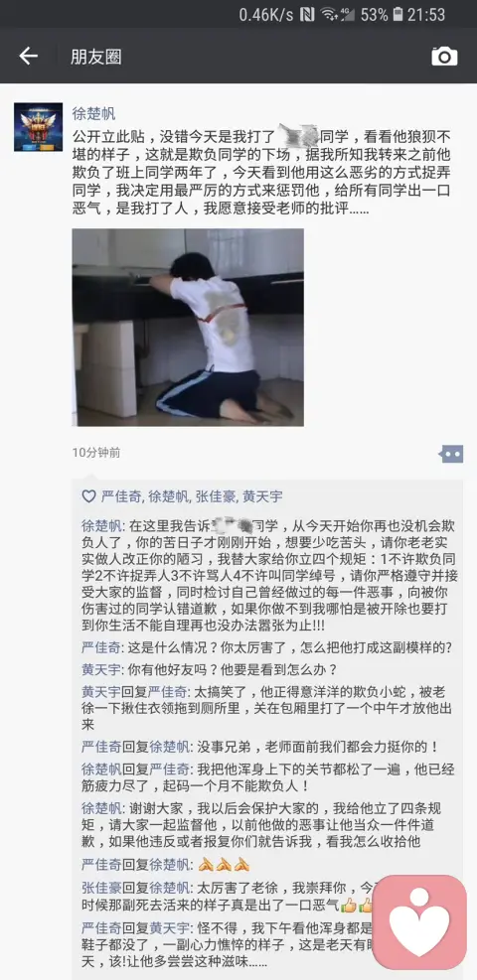Tap the main post text paragraph
The image size is (477, 980).
(262, 173)
